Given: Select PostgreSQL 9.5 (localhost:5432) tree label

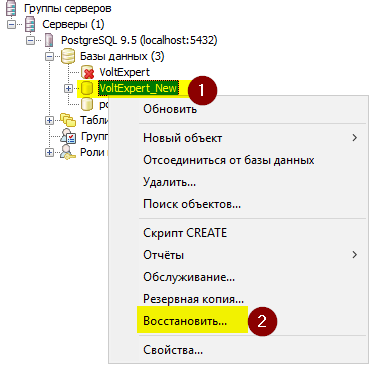Looking at the screenshot, I should point(139,40).
